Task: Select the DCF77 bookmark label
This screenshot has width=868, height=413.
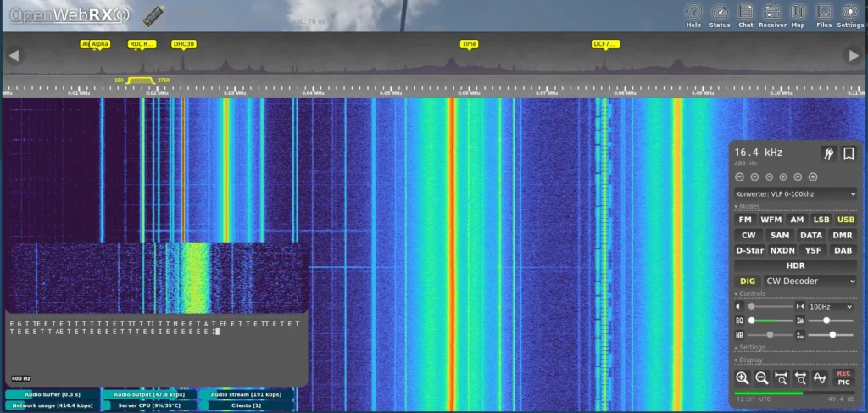Action: pyautogui.click(x=605, y=43)
